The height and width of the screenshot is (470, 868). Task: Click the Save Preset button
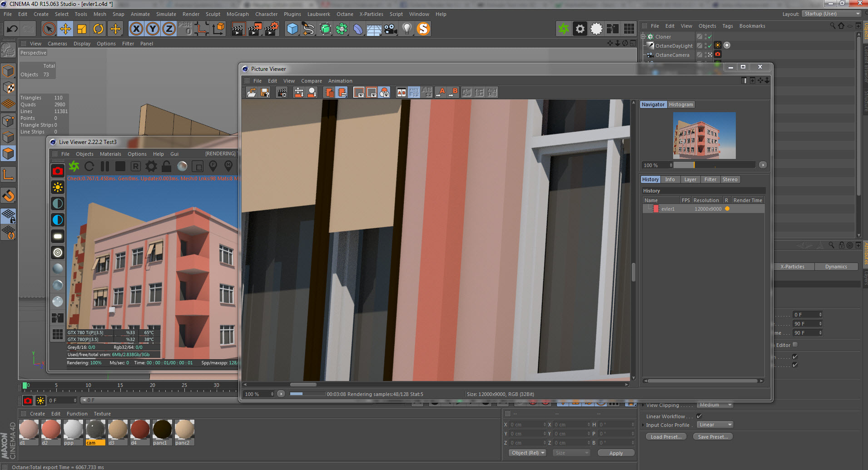(x=712, y=437)
